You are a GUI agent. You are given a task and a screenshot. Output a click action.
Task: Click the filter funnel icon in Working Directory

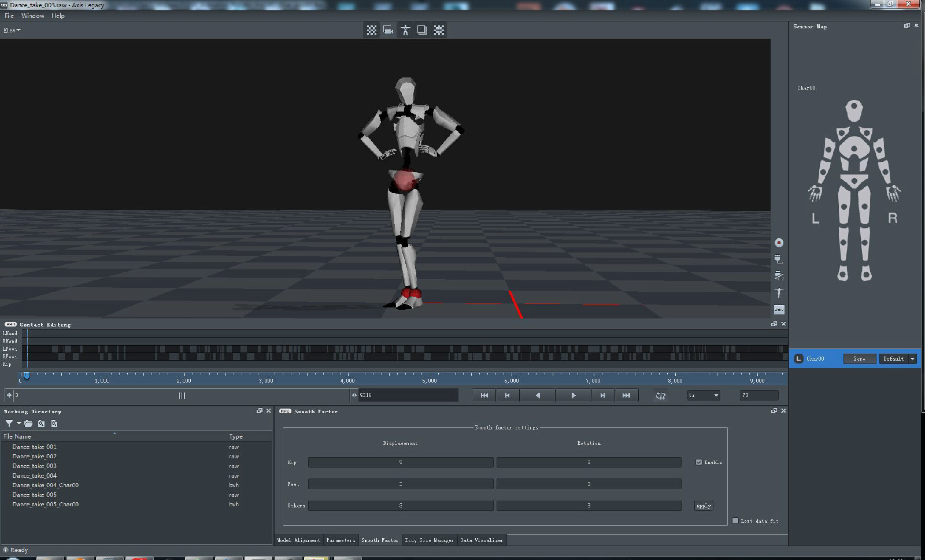pos(9,424)
